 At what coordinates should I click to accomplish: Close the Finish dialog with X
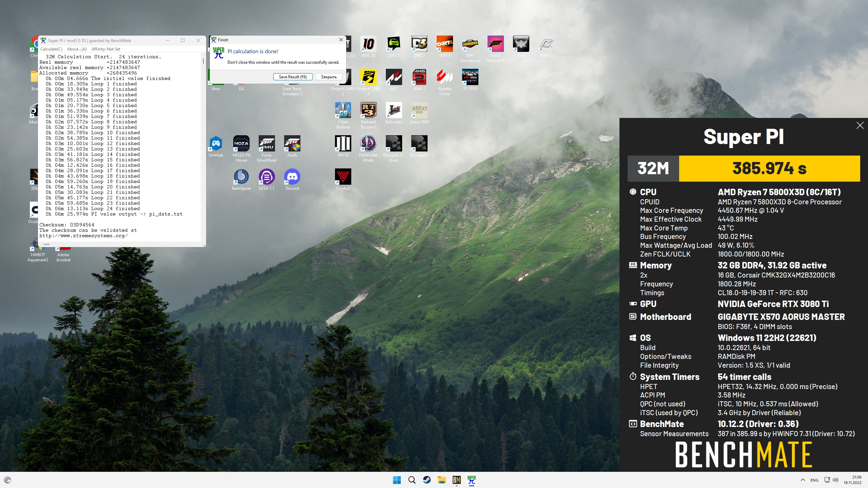coord(341,40)
